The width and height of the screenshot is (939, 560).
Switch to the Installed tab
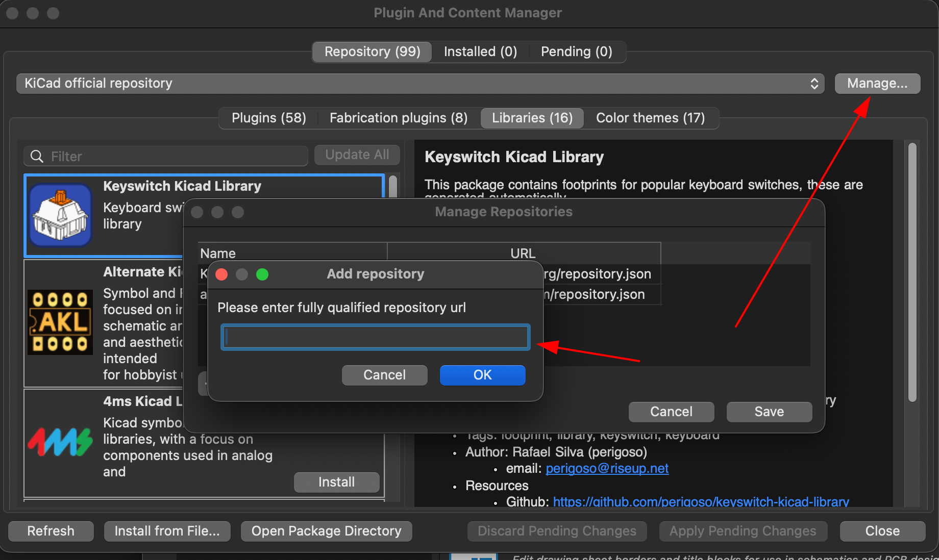[480, 52]
